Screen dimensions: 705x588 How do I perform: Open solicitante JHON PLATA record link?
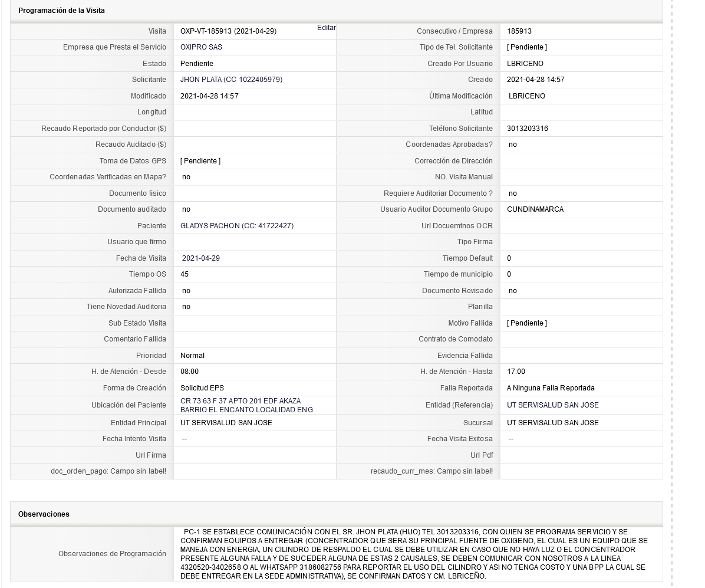[x=231, y=80]
